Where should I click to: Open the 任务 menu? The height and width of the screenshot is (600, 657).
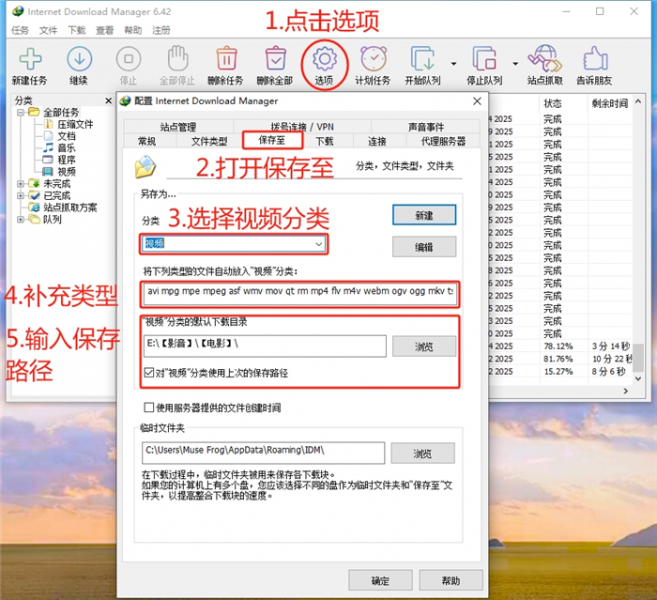pyautogui.click(x=20, y=30)
